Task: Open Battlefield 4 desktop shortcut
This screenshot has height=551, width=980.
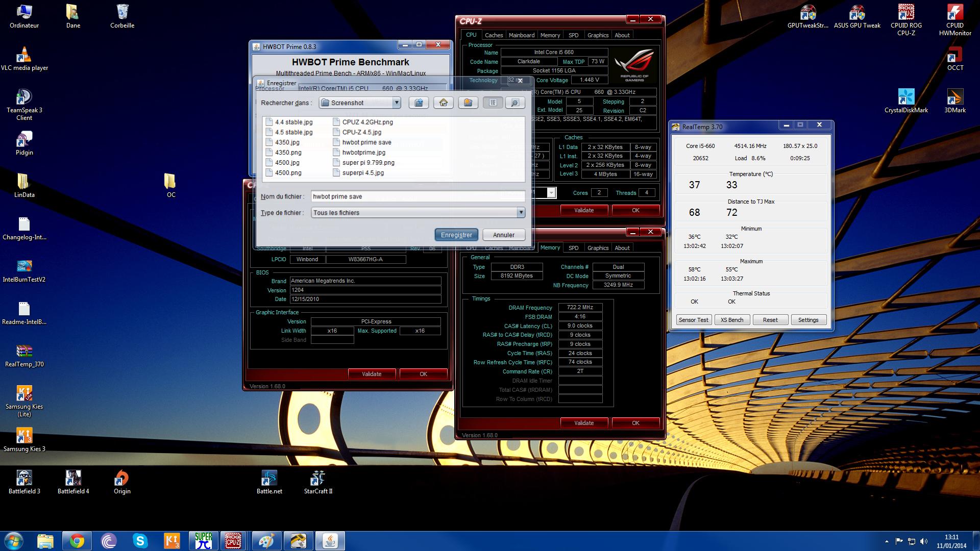Action: coord(73,482)
